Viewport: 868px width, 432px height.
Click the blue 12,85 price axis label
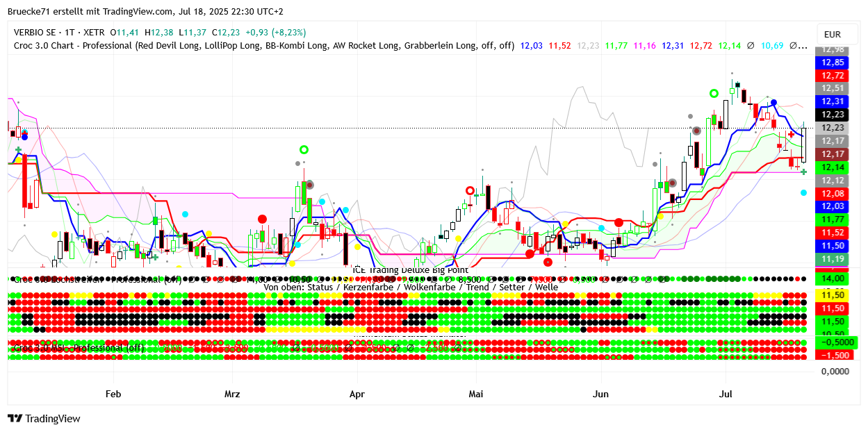click(833, 62)
